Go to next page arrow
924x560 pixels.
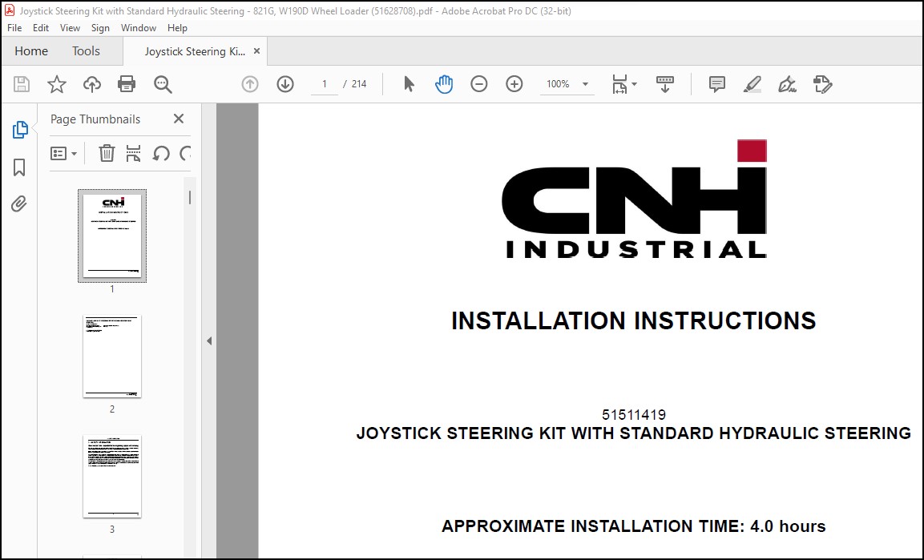click(x=285, y=84)
